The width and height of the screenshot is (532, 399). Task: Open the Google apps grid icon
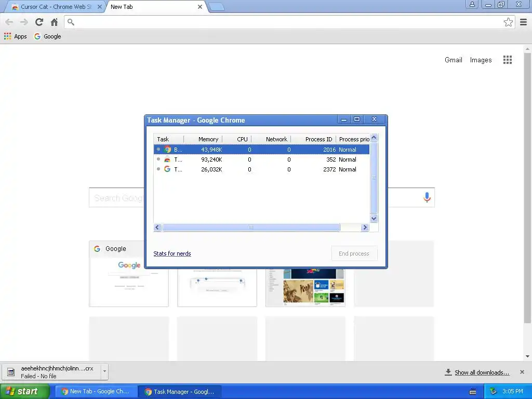coord(507,60)
